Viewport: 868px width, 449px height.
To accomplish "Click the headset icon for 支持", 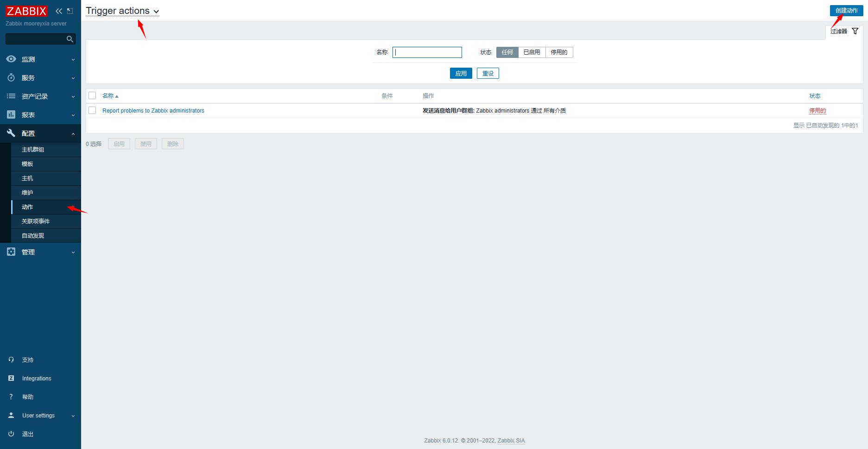I will click(x=11, y=360).
